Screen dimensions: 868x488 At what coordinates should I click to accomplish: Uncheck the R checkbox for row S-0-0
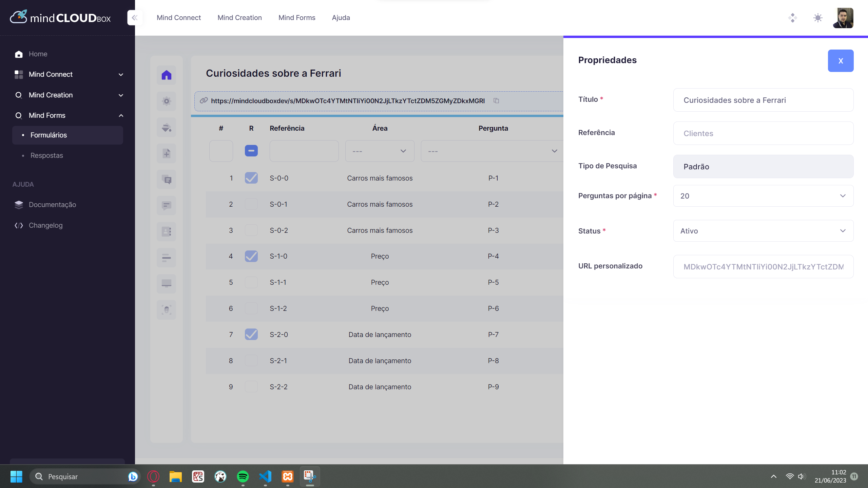[x=251, y=178]
